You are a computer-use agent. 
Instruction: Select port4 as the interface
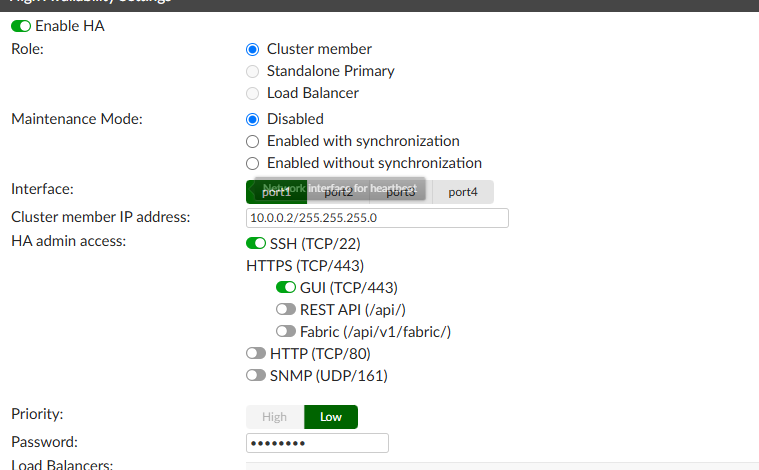point(463,192)
